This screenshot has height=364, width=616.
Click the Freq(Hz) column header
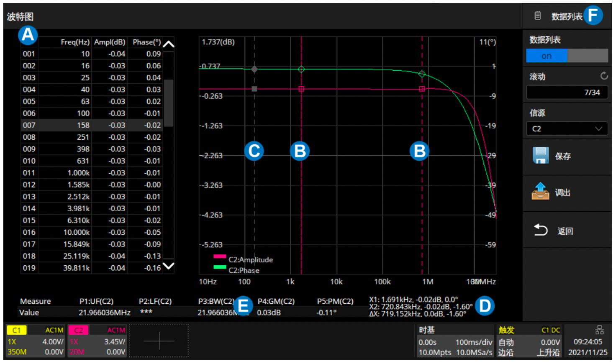click(75, 42)
